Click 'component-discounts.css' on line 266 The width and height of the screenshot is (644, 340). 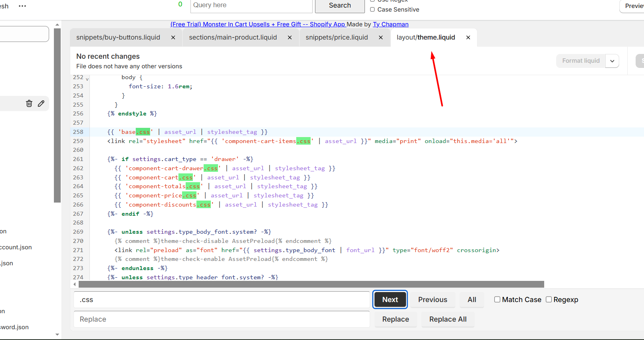(170, 205)
